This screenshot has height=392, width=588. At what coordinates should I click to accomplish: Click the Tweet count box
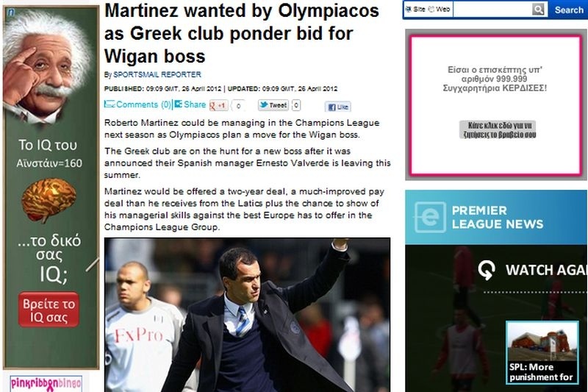pos(296,105)
